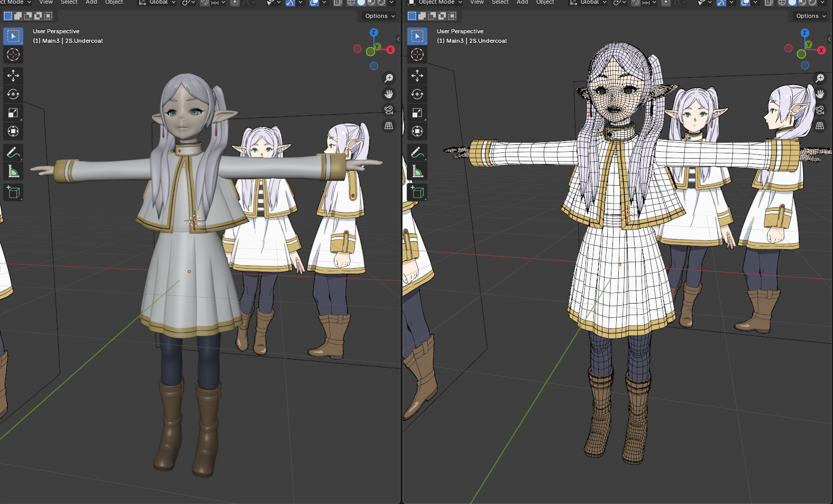Click the blue Z axis on right gizmo

(x=804, y=33)
